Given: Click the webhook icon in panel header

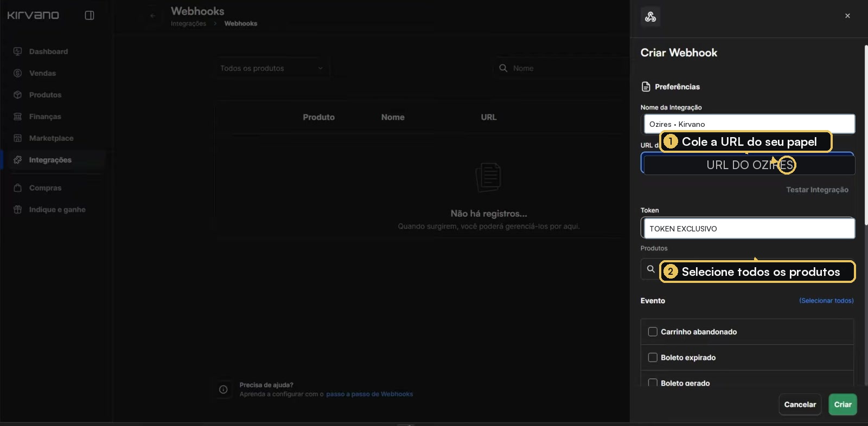Looking at the screenshot, I should click(x=650, y=17).
